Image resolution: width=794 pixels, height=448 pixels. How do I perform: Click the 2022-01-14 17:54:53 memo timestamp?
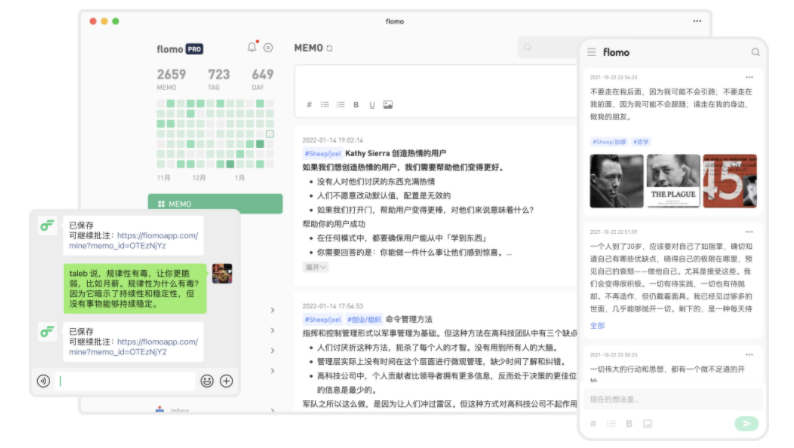[x=333, y=306]
